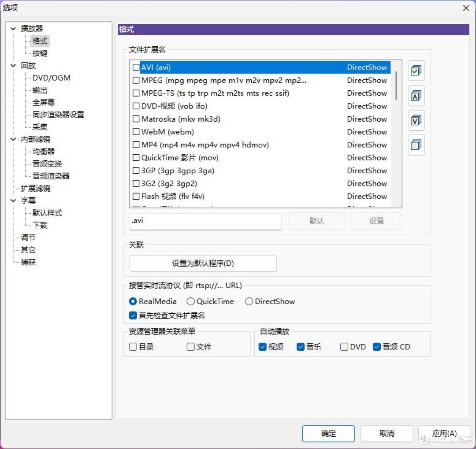Tick the AVI (avi) checkbox

pos(136,67)
